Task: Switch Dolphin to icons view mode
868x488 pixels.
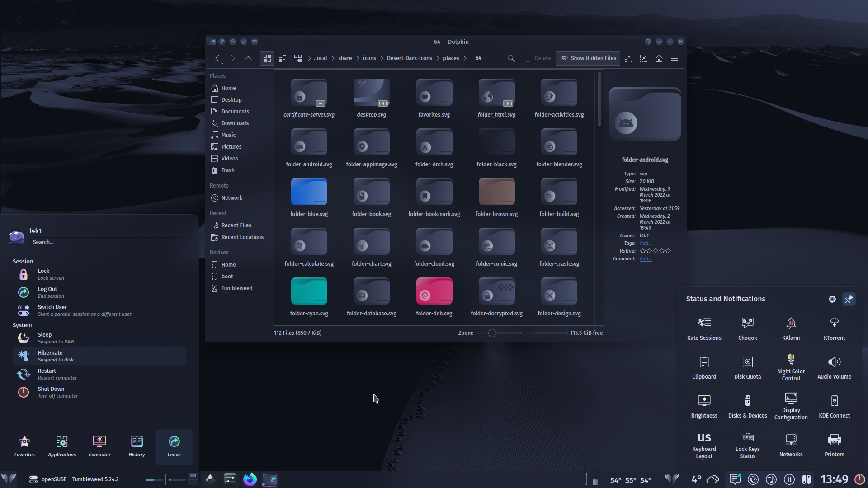Action: pyautogui.click(x=267, y=58)
